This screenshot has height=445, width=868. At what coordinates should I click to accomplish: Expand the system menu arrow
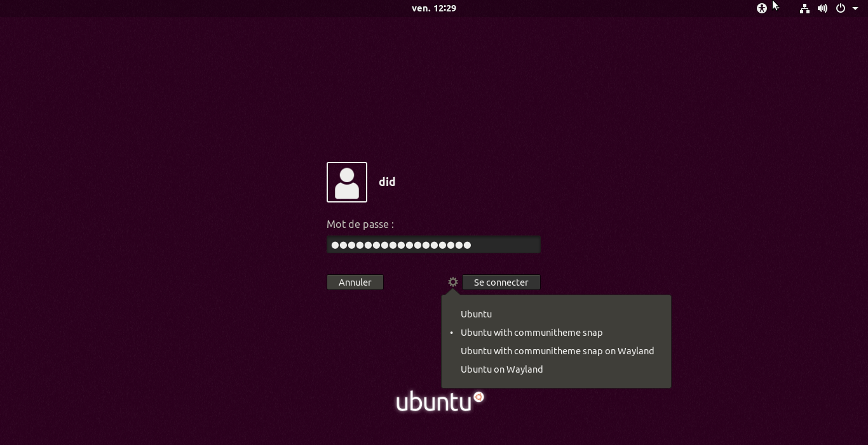click(855, 8)
